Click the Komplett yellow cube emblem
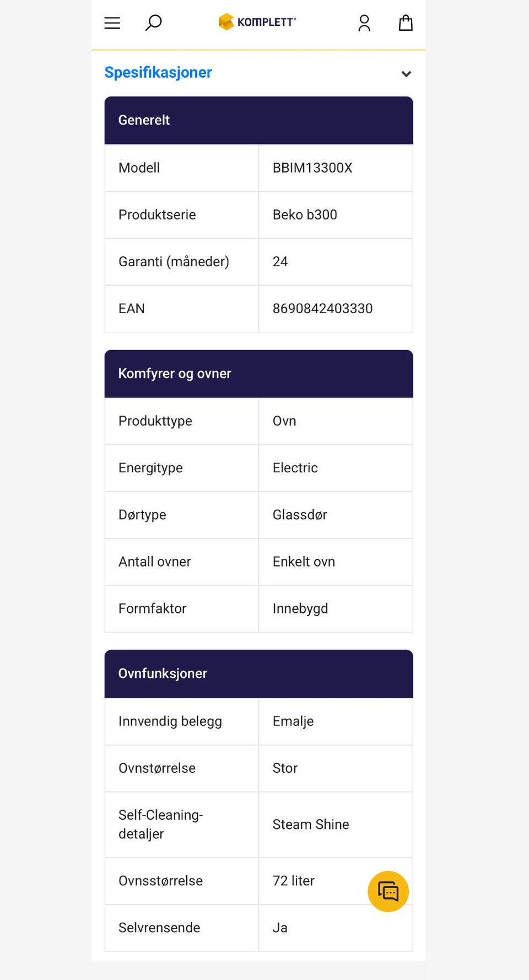This screenshot has height=980, width=529. (226, 21)
